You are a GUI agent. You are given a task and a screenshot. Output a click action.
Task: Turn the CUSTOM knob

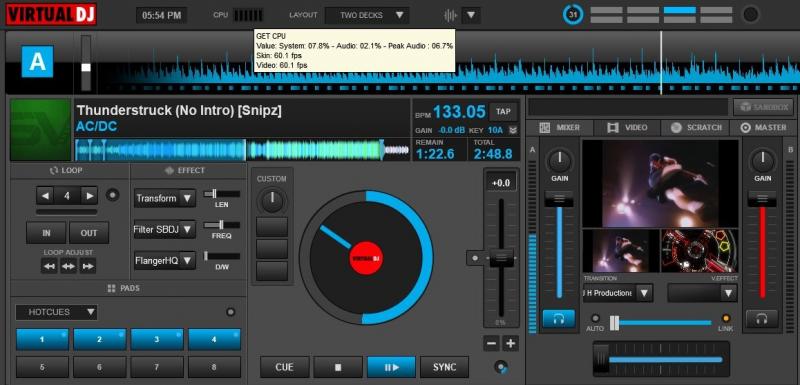click(272, 201)
